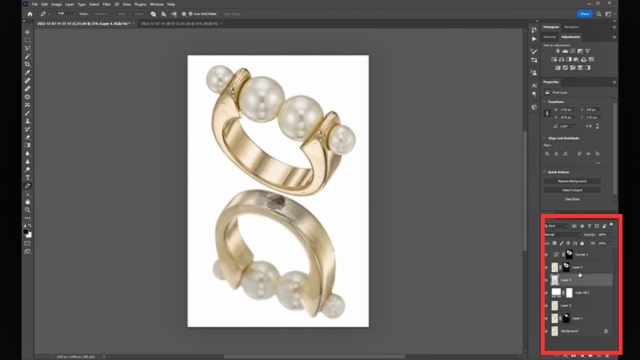640x360 pixels.
Task: Open the 3D cube panel icon
Action: coord(534,107)
